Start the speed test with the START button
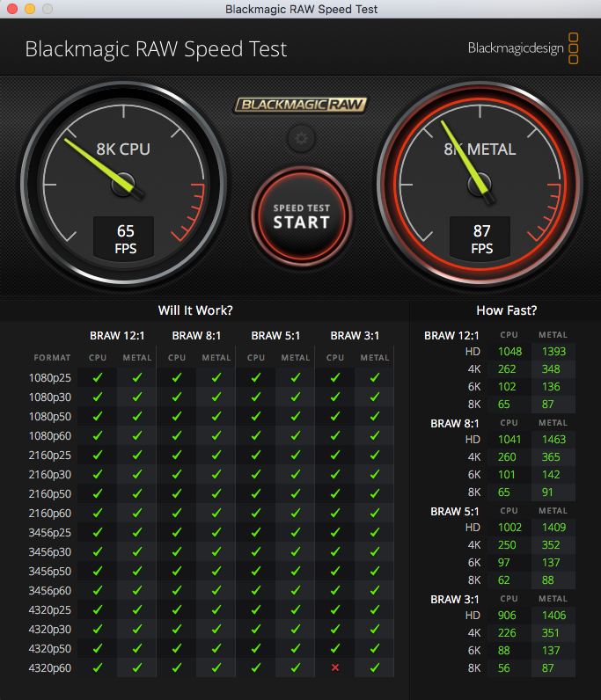The width and height of the screenshot is (601, 700). pyautogui.click(x=302, y=216)
